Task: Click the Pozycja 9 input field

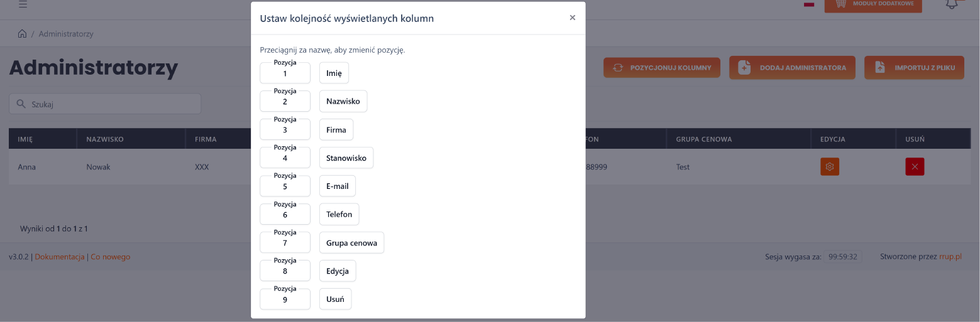Action: pos(285,299)
